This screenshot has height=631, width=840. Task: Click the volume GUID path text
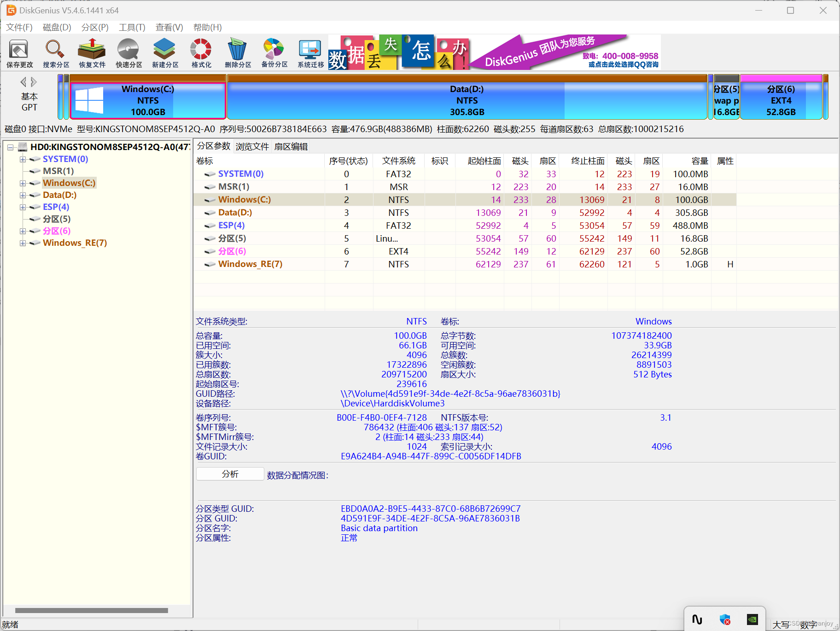[450, 394]
